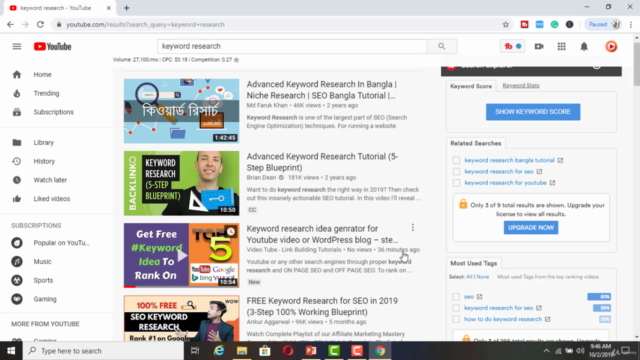640x360 pixels.
Task: Open PowerPoint from the taskbar
Action: (x=311, y=351)
